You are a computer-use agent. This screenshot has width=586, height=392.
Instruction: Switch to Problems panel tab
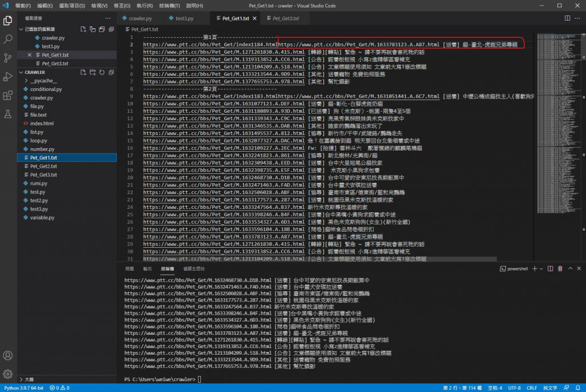[x=129, y=269]
